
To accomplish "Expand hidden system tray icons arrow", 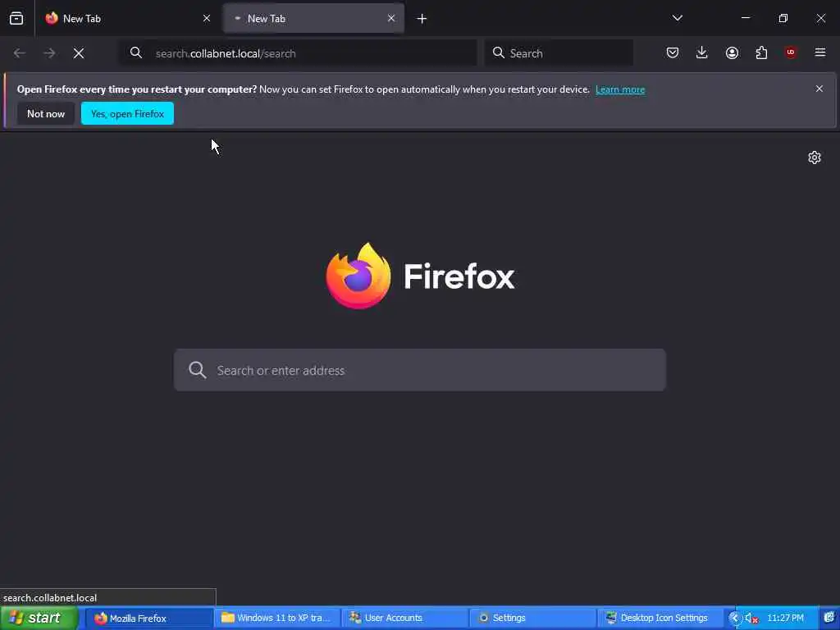I will tap(734, 619).
